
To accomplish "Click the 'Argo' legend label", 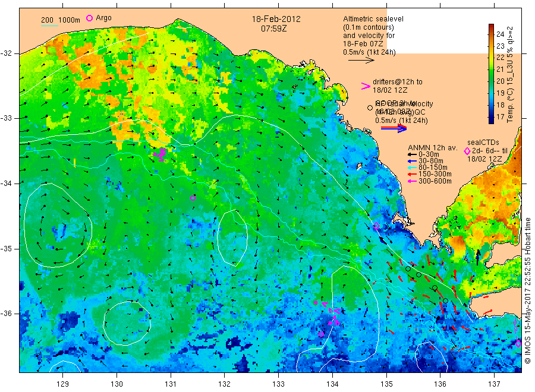I will 103,18.
